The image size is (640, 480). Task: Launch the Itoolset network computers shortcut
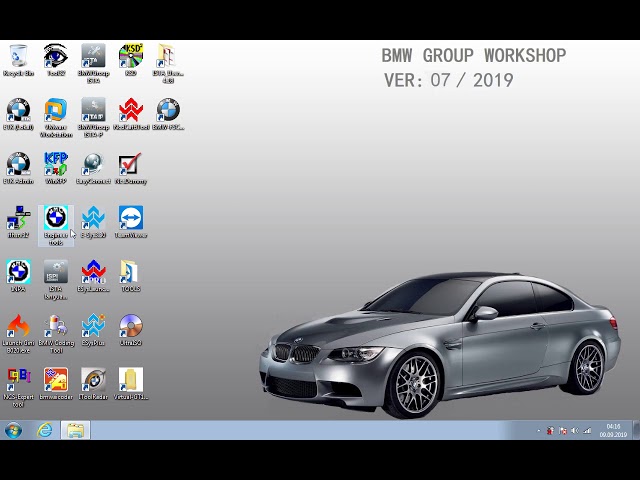point(18,222)
